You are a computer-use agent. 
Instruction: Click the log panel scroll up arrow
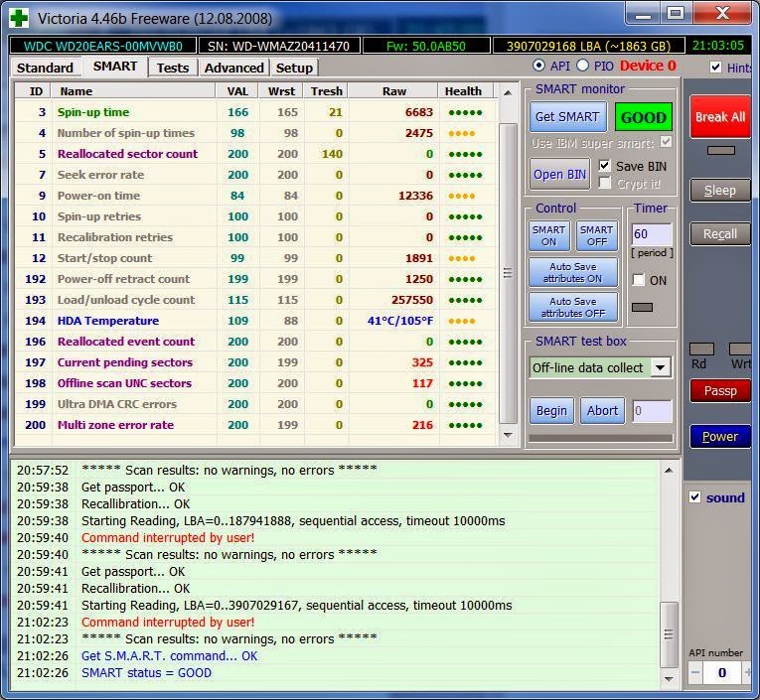pyautogui.click(x=669, y=470)
